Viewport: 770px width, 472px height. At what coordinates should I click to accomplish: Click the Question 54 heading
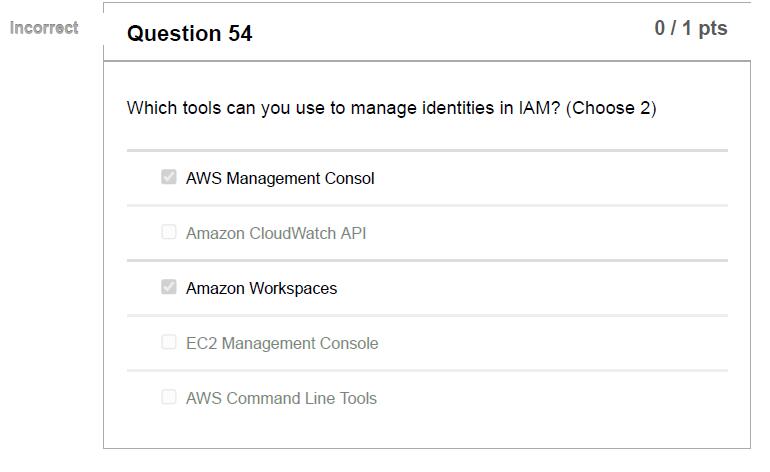tap(189, 34)
